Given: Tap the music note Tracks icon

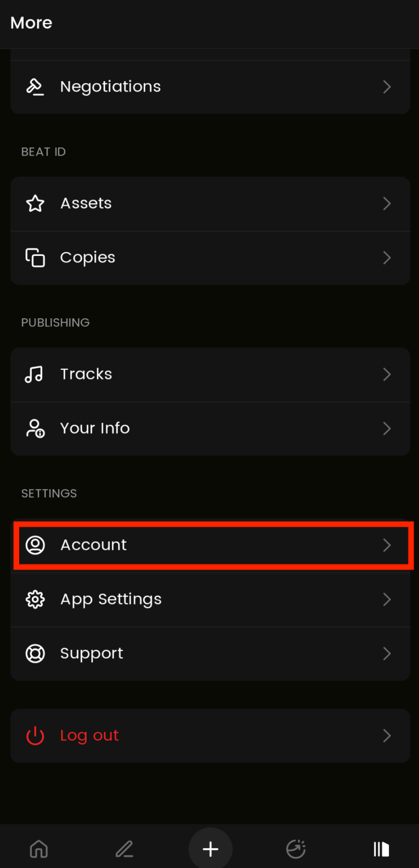Looking at the screenshot, I should 34,374.
